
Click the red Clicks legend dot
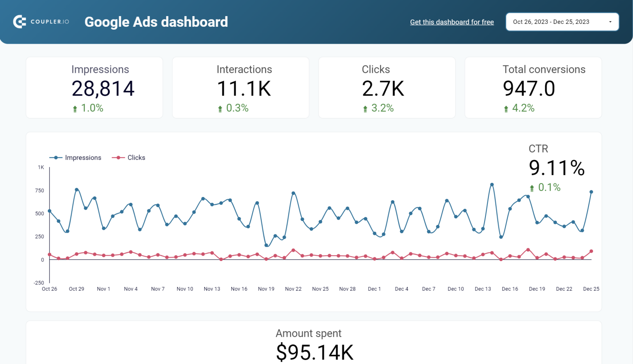(x=118, y=157)
